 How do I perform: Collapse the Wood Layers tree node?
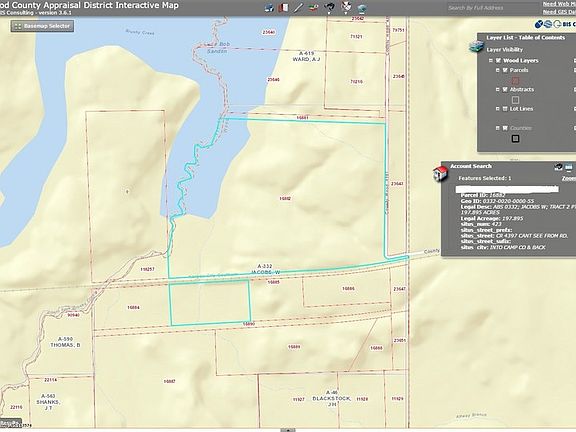491,60
